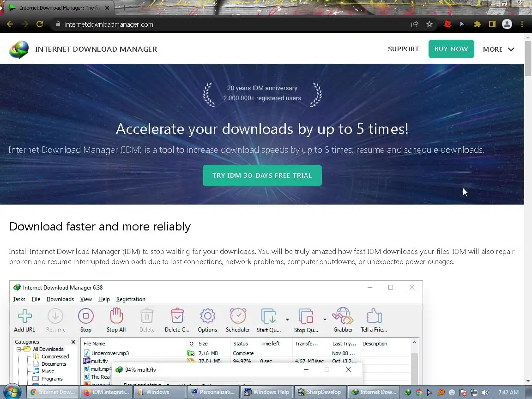The width and height of the screenshot is (532, 399).
Task: Switch to Windows Help taskbar button
Action: click(266, 392)
